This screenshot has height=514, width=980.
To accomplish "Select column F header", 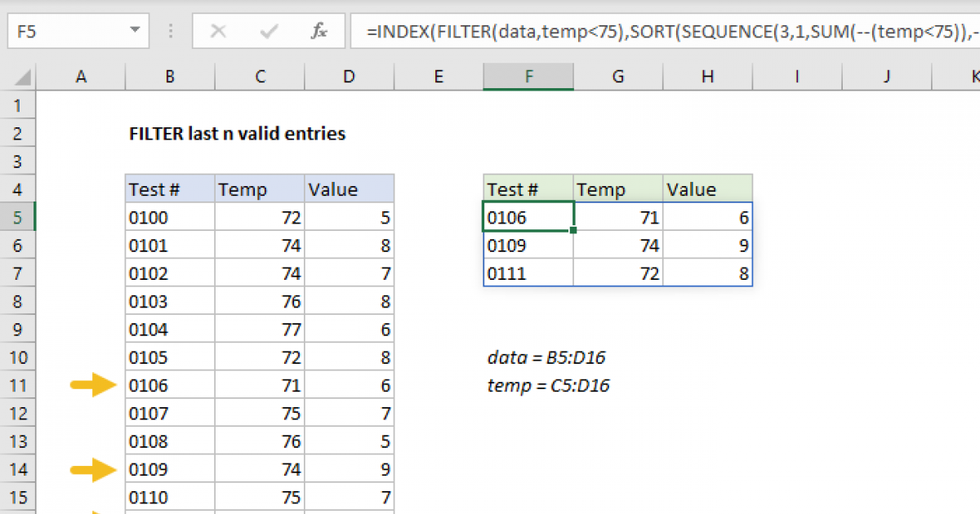I will 528,76.
